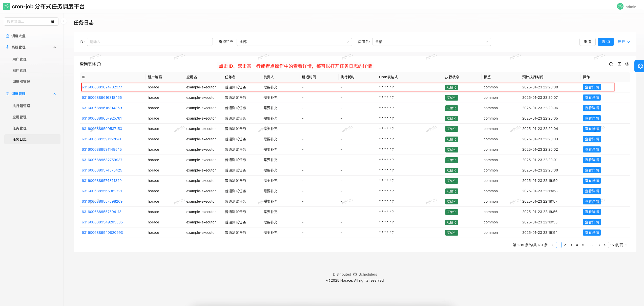Click Schedulers text in footer
The height and width of the screenshot is (306, 644).
[x=368, y=274]
